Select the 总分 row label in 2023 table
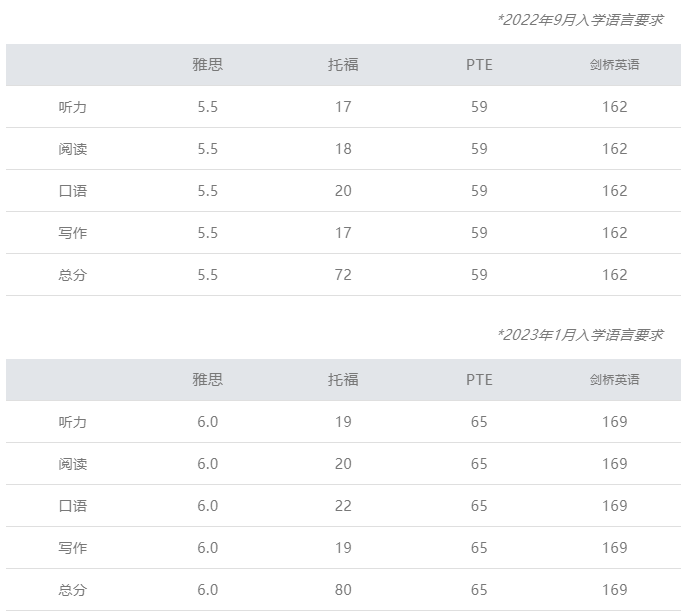Viewport: 681px width, 615px height. 73,590
